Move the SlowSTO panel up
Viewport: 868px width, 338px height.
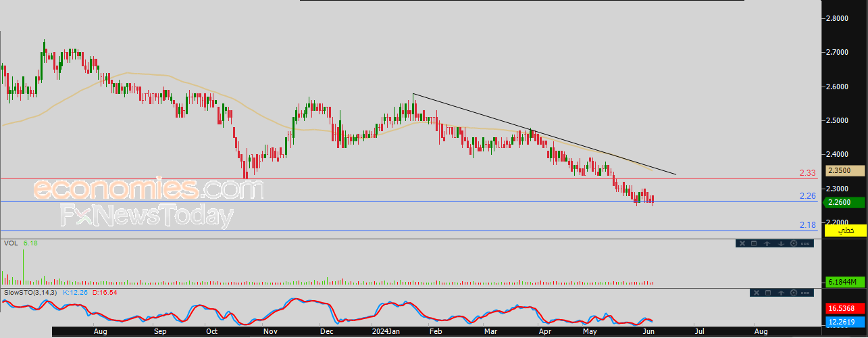point(781,293)
